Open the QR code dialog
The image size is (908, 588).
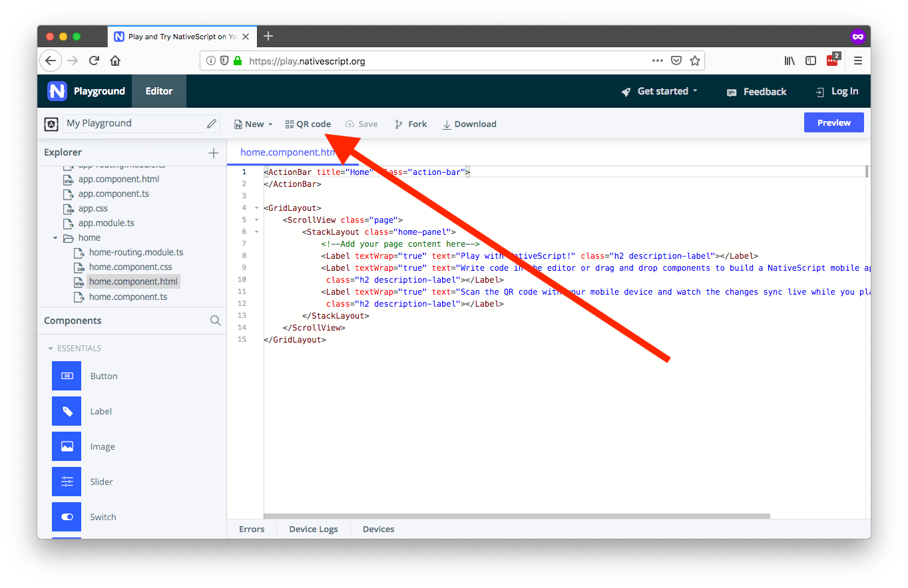tap(308, 124)
